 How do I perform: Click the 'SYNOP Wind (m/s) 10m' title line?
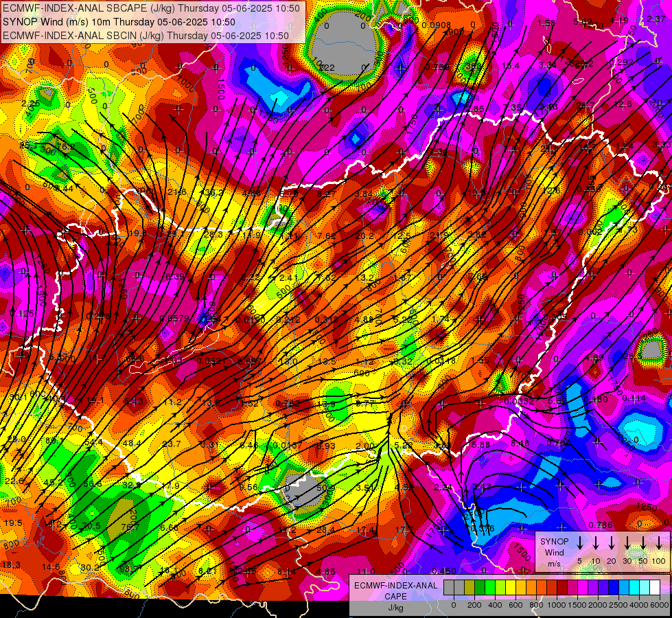(119, 22)
